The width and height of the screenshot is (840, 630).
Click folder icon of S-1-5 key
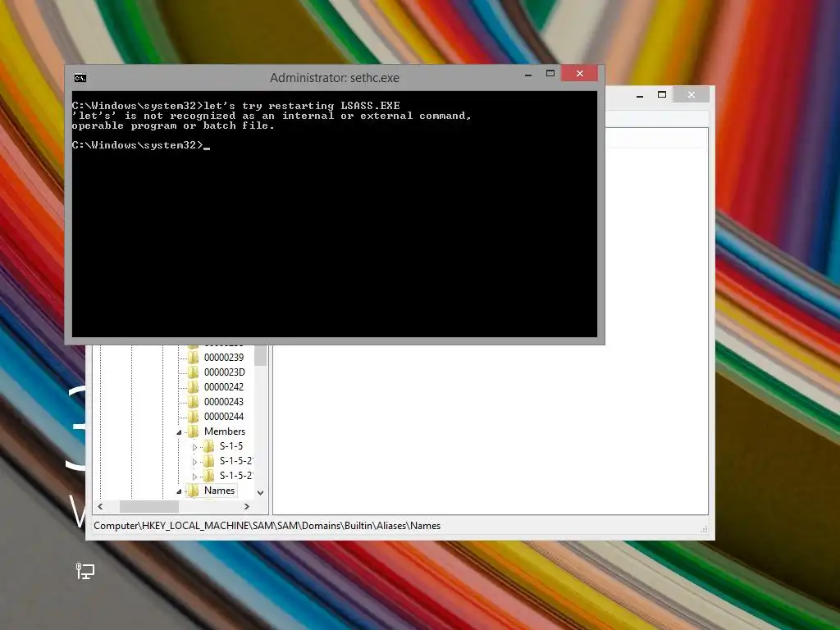[x=209, y=445]
